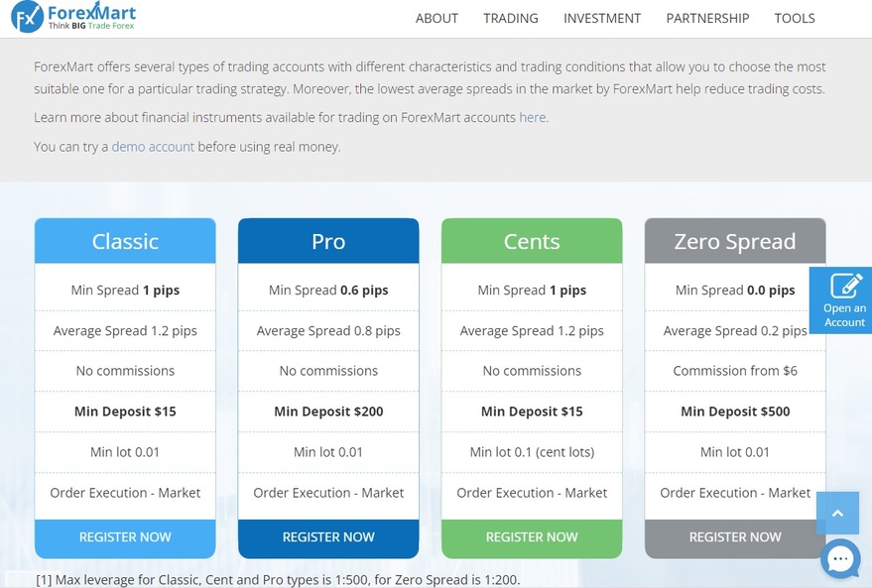This screenshot has height=588, width=872.
Task: Open the ABOUT menu
Action: point(436,18)
